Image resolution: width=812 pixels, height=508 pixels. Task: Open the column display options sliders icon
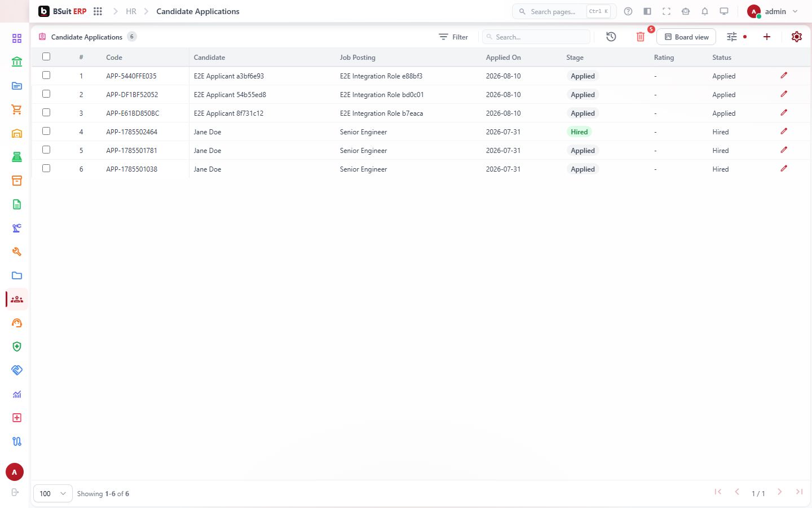point(732,37)
